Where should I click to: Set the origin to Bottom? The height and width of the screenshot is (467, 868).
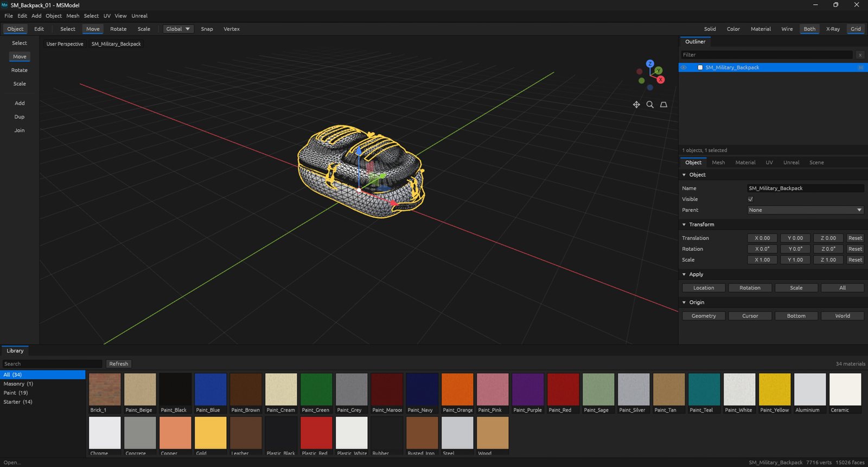click(x=796, y=316)
